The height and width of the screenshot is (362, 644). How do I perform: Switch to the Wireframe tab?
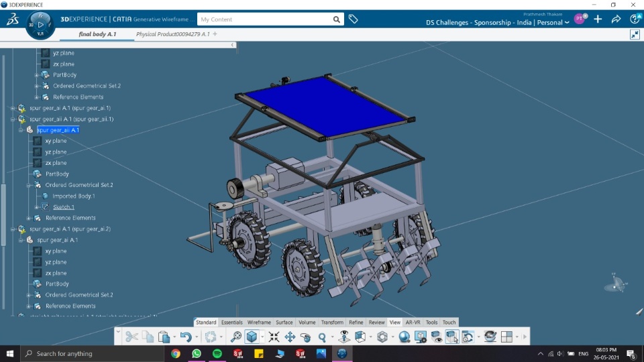(259, 322)
